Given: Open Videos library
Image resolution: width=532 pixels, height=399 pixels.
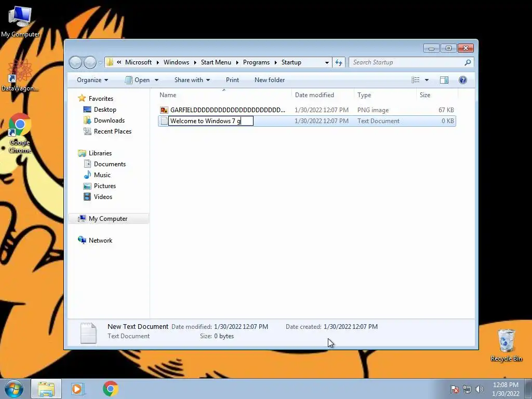Looking at the screenshot, I should [103, 196].
